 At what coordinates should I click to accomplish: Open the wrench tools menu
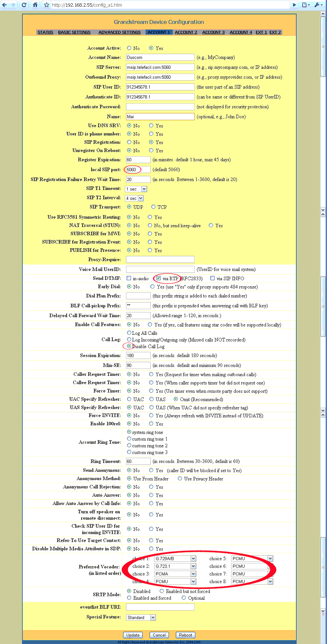[x=318, y=5]
